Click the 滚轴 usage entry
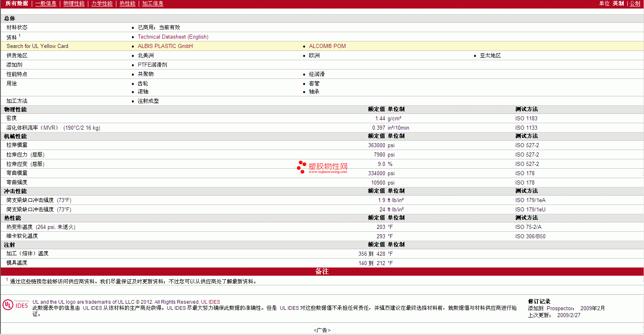 tap(143, 91)
